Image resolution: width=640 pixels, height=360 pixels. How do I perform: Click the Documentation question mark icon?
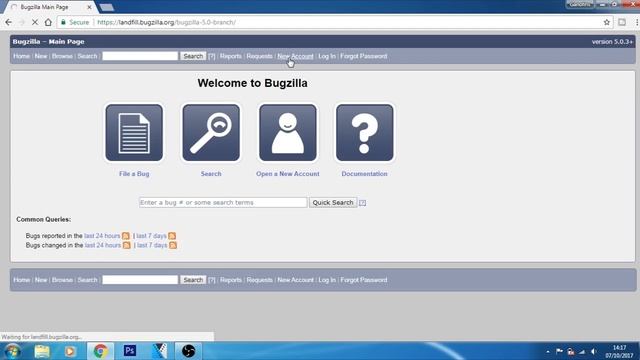click(x=364, y=133)
